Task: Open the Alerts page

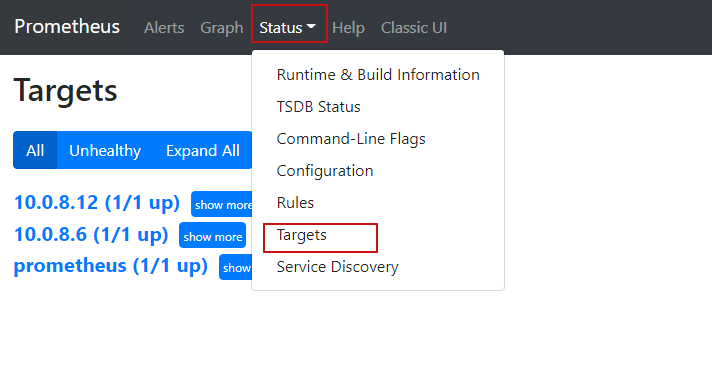Action: 164,28
